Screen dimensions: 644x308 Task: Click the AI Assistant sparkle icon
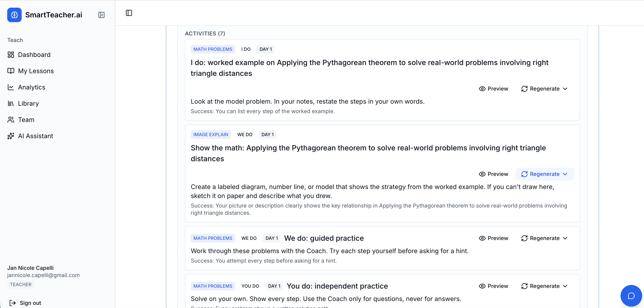[x=11, y=136]
